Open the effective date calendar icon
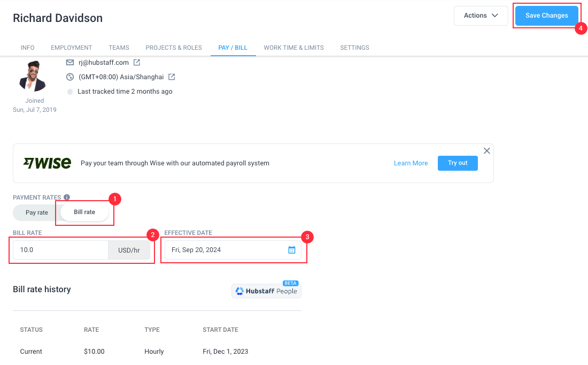This screenshot has height=365, width=588. tap(292, 250)
